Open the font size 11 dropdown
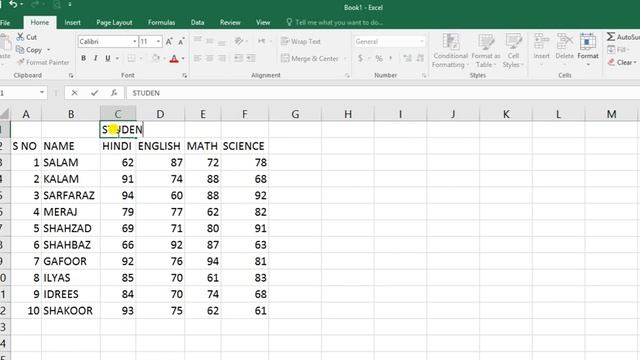Viewport: 640px width, 360px height. pos(158,42)
